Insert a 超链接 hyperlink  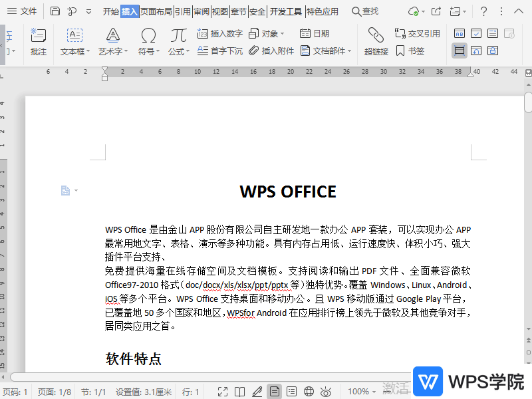376,42
